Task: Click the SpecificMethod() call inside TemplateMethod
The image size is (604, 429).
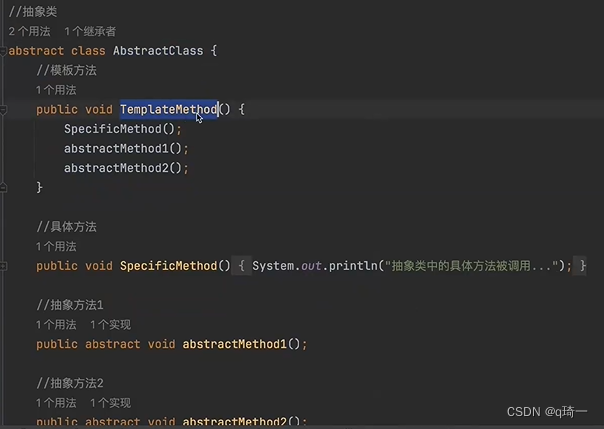Action: (119, 129)
